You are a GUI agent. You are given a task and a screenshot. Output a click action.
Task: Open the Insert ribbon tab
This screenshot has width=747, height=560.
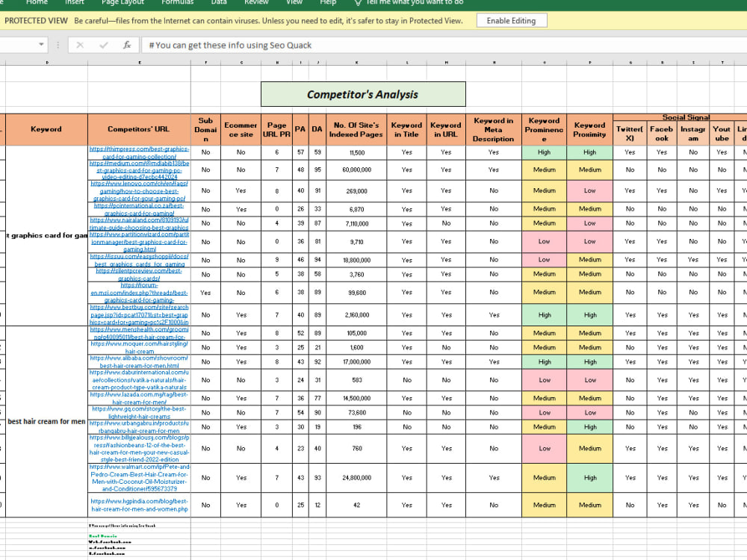[x=74, y=2]
